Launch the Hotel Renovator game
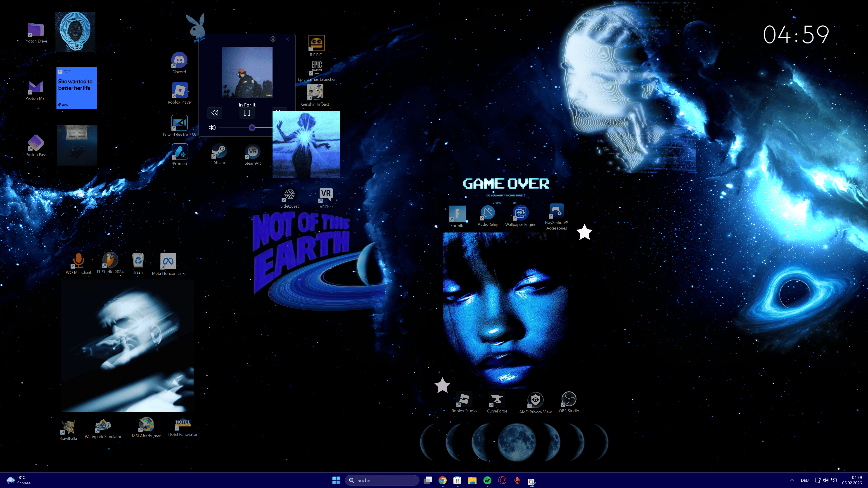 click(x=183, y=427)
